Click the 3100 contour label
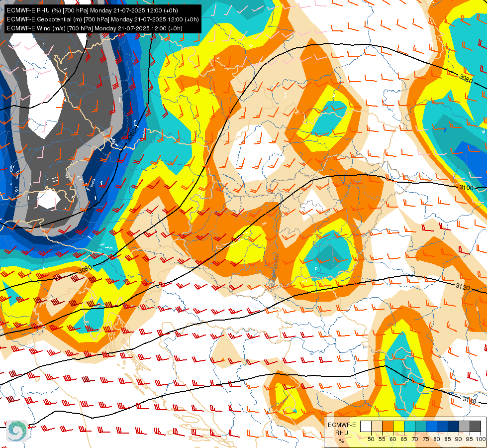The height and width of the screenshot is (448, 487). (466, 188)
